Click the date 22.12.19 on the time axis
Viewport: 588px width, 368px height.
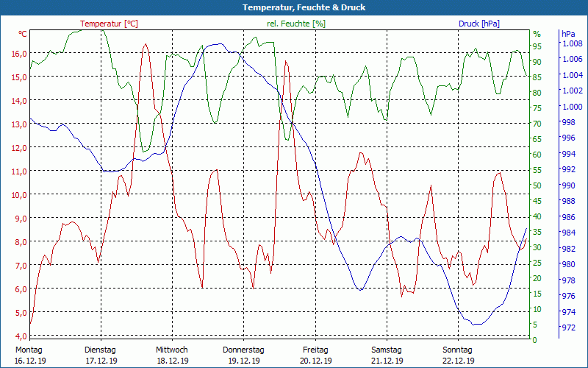(x=458, y=361)
